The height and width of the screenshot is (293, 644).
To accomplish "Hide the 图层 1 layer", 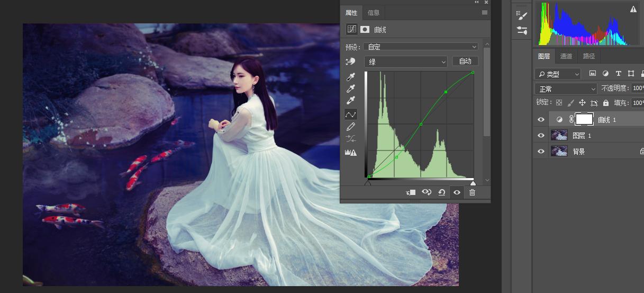I will point(541,136).
